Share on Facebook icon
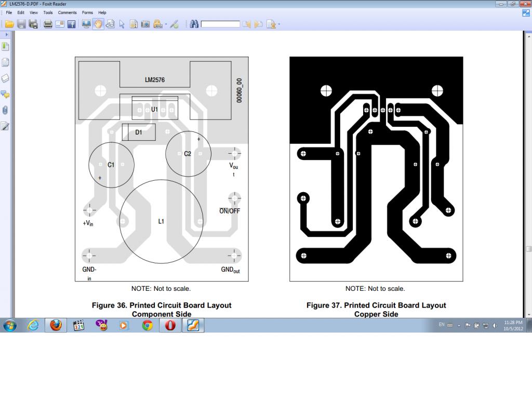Screen dimensions: 532x415 pyautogui.click(x=71, y=24)
